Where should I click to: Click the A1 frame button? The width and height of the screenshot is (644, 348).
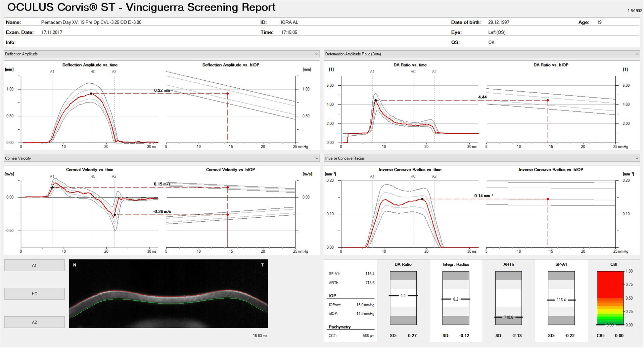34,265
